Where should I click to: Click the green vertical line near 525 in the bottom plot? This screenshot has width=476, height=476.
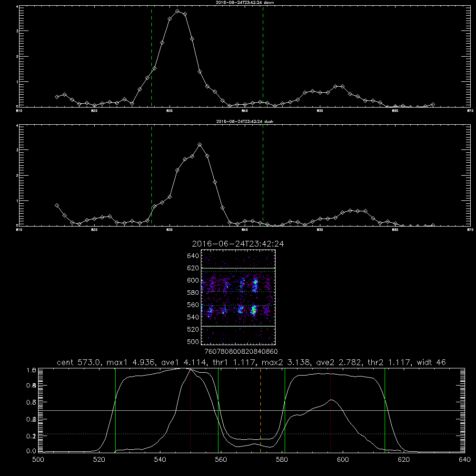115,410
